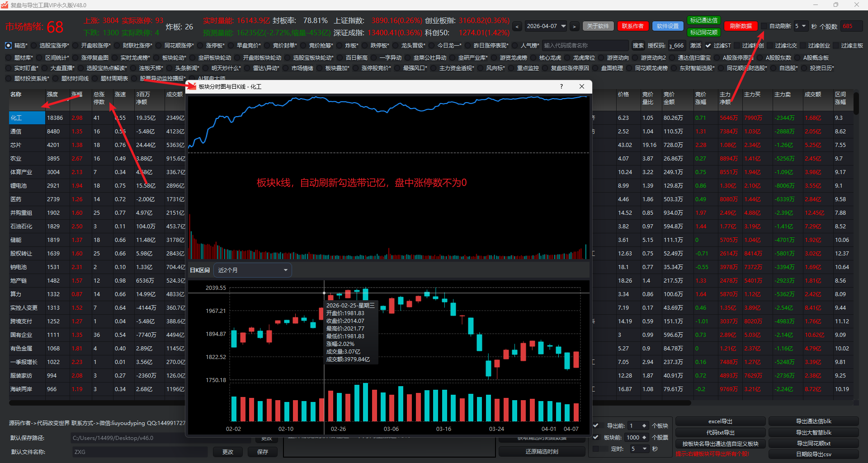Click the blue 软件设置 button
This screenshot has width=868, height=463.
click(668, 26)
